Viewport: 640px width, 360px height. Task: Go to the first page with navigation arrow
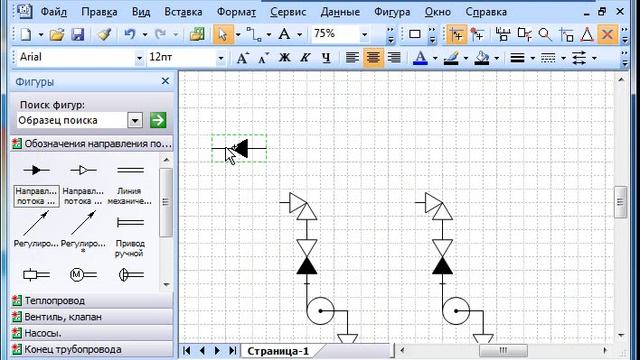click(x=187, y=351)
